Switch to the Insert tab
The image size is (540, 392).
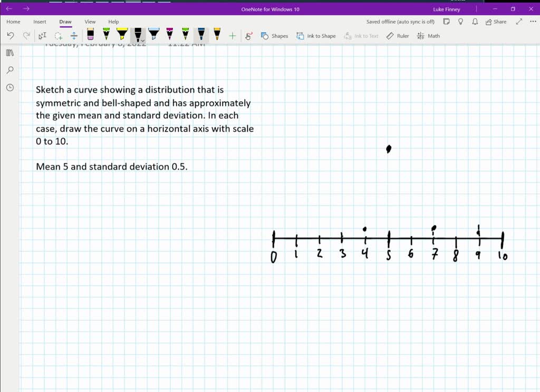click(40, 22)
